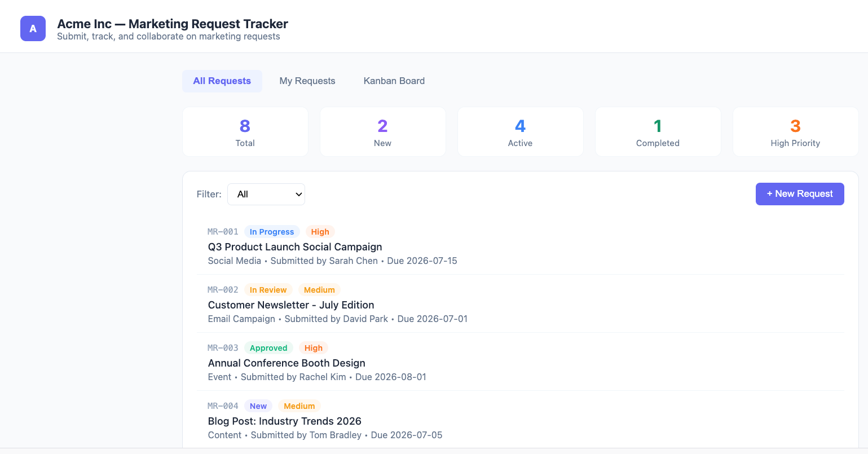The height and width of the screenshot is (454, 868).
Task: Open the Filter dropdown set to All
Action: coord(266,194)
